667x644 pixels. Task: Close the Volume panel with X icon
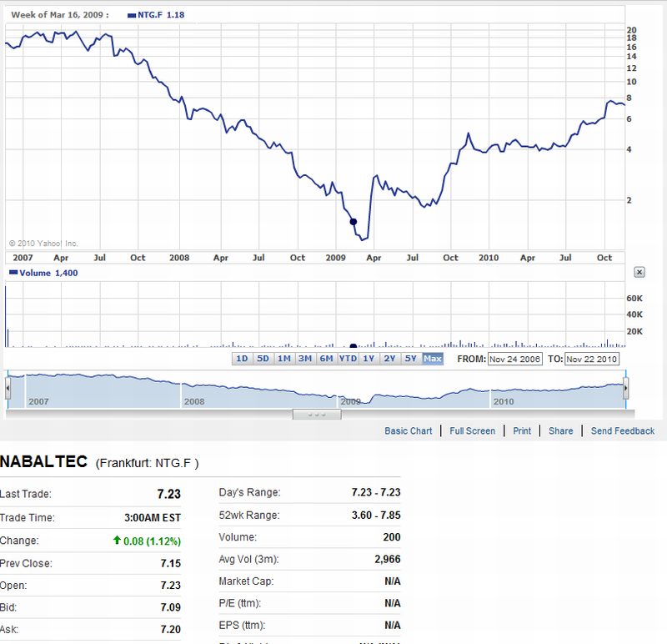coord(639,273)
